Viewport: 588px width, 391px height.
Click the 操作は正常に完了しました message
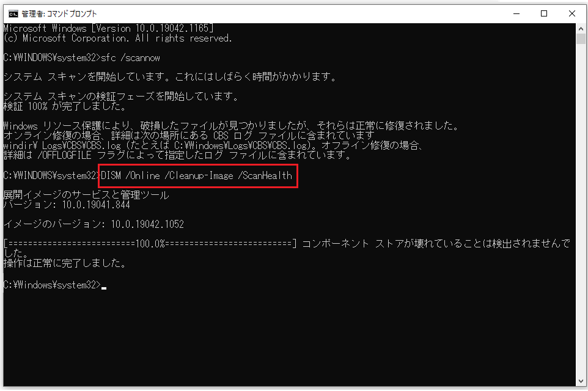(x=64, y=264)
